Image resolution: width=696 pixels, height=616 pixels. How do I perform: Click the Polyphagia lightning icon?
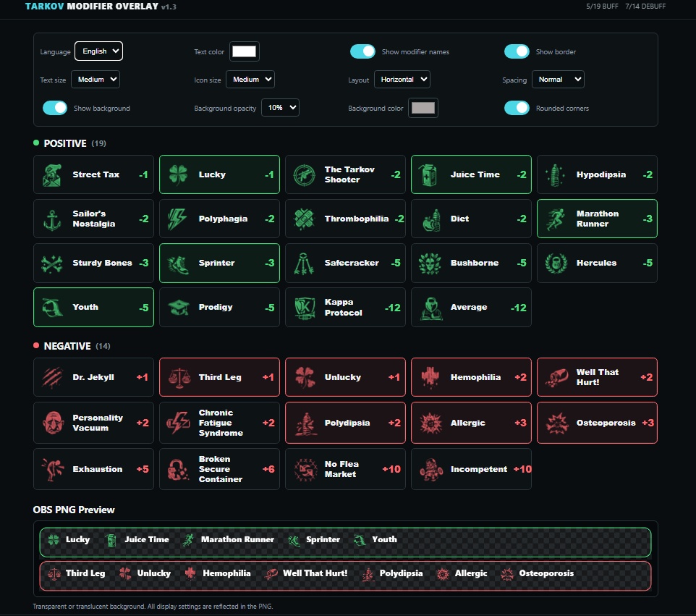click(x=177, y=219)
